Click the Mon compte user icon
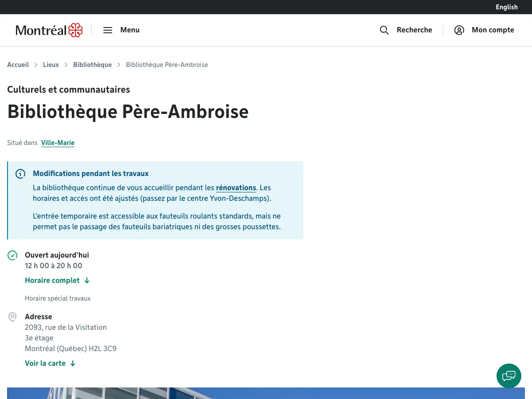The width and height of the screenshot is (532, 399). pyautogui.click(x=459, y=30)
